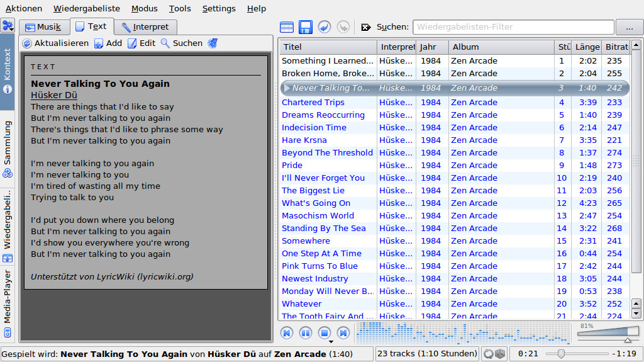
Task: Open the Modus menu
Action: pyautogui.click(x=144, y=9)
